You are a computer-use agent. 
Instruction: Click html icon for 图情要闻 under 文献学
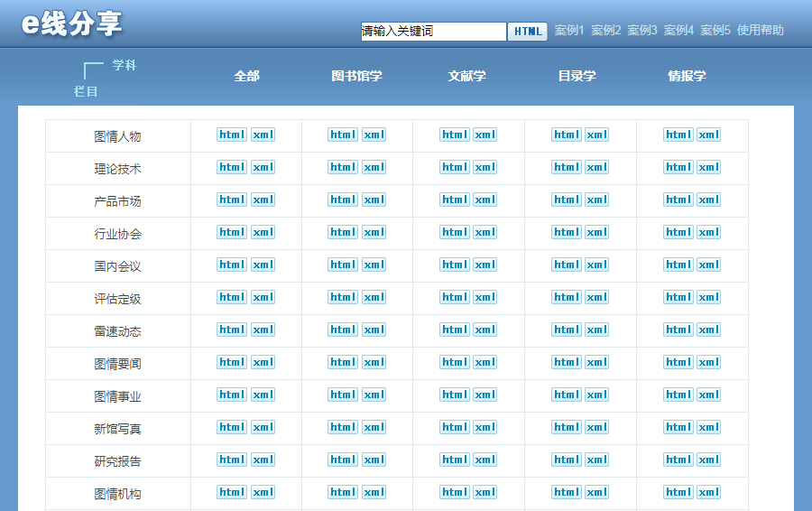coord(455,362)
